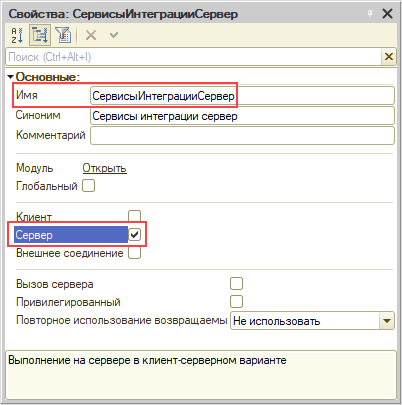Click the filter important properties icon

click(x=63, y=35)
